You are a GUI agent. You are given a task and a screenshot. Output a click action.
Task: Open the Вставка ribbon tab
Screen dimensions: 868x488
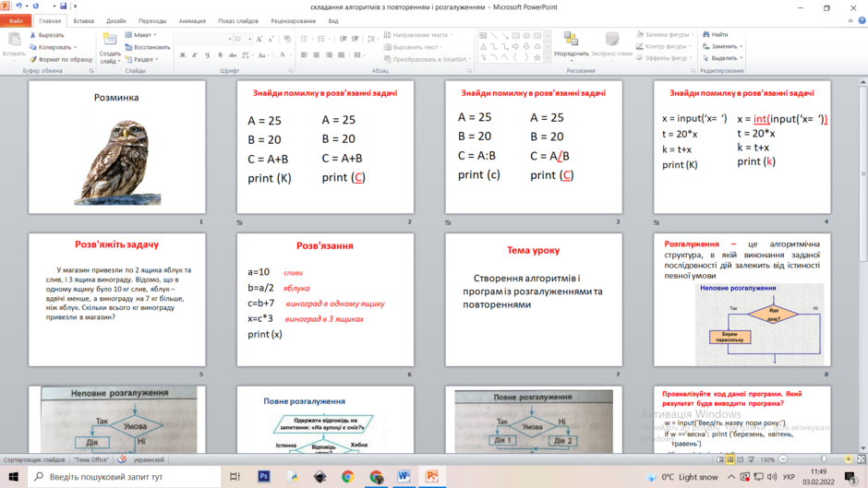click(84, 21)
